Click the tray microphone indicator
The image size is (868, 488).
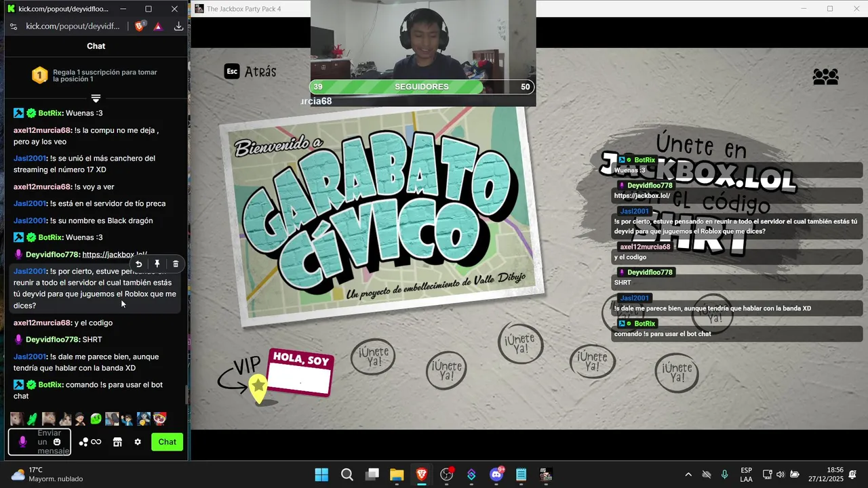point(725,474)
